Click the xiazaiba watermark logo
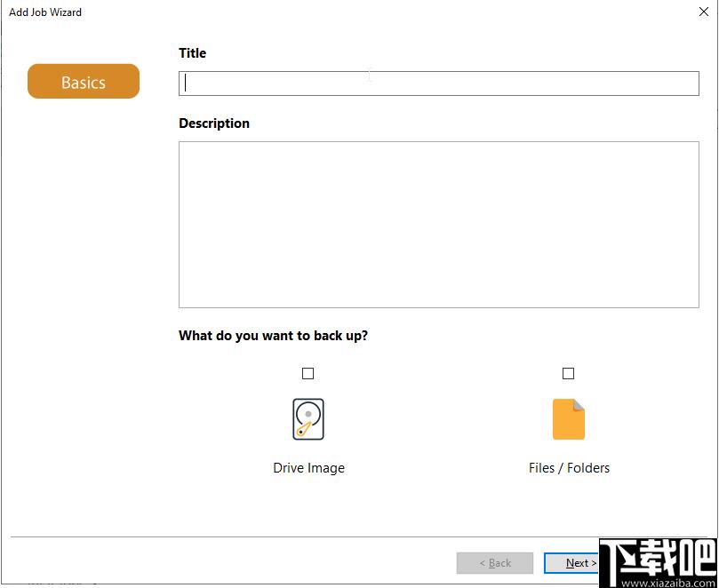This screenshot has height=588, width=719. click(x=659, y=558)
